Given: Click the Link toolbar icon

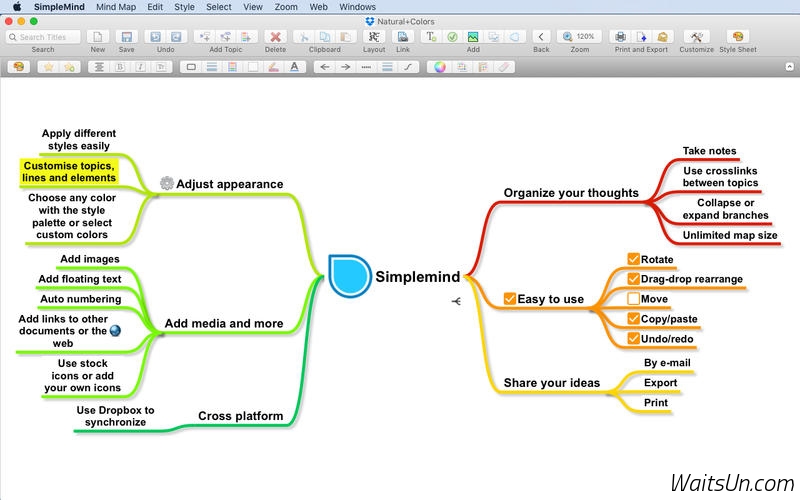Looking at the screenshot, I should point(403,37).
